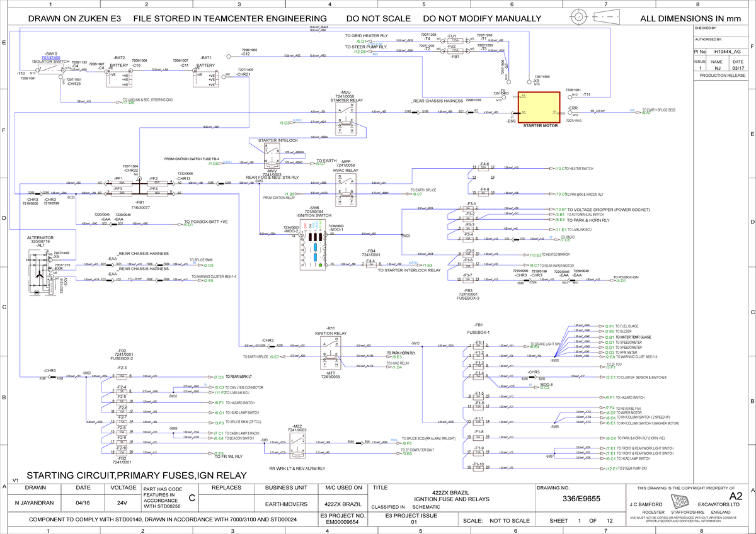Select the DRAWN ON ZUKEN E3 header text
This screenshot has width=756, height=534.
click(x=74, y=19)
